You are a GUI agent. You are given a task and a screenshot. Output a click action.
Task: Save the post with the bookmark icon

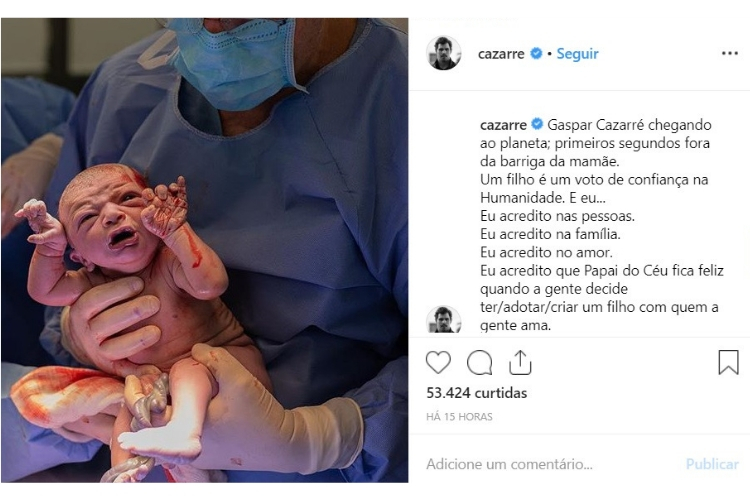pos(728,362)
